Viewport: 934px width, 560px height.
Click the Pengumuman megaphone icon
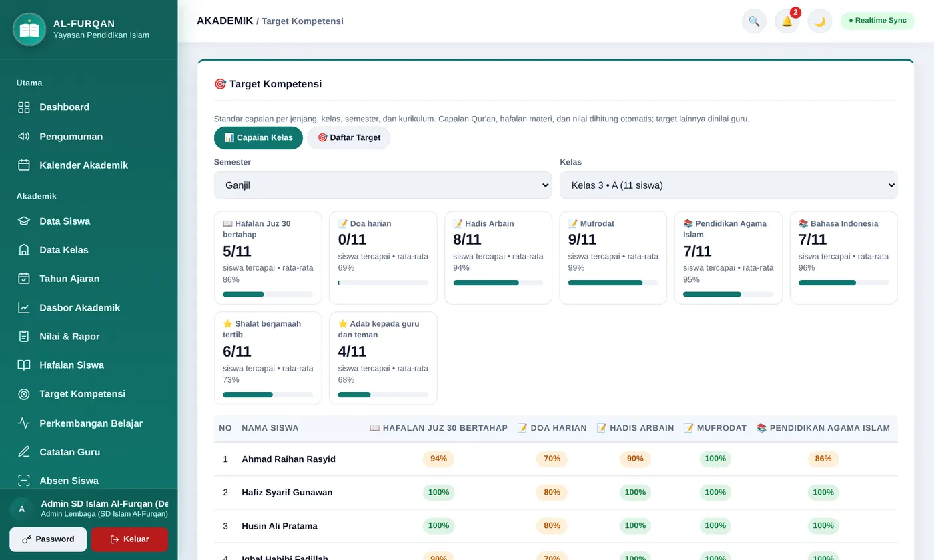pos(24,137)
